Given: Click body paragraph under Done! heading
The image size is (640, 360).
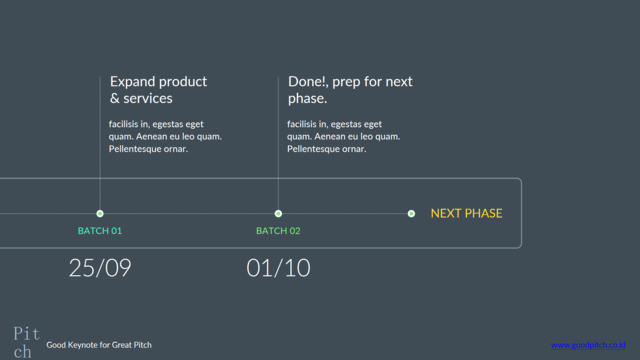Looking at the screenshot, I should tap(343, 136).
